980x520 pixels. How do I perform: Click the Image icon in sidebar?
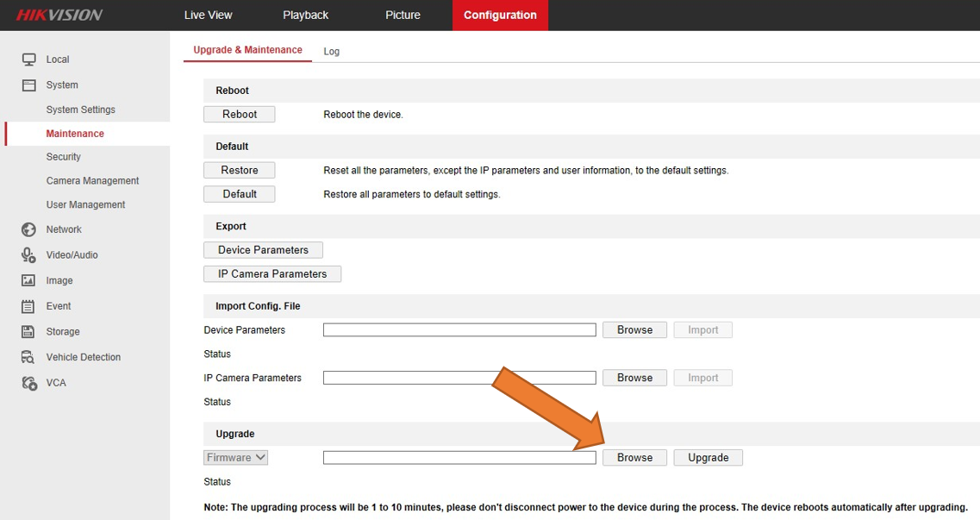pos(28,280)
